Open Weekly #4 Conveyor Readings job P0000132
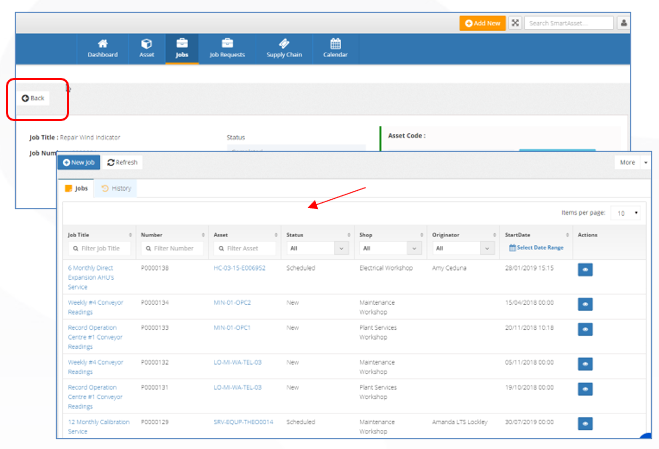The width and height of the screenshot is (659, 449). [95, 367]
